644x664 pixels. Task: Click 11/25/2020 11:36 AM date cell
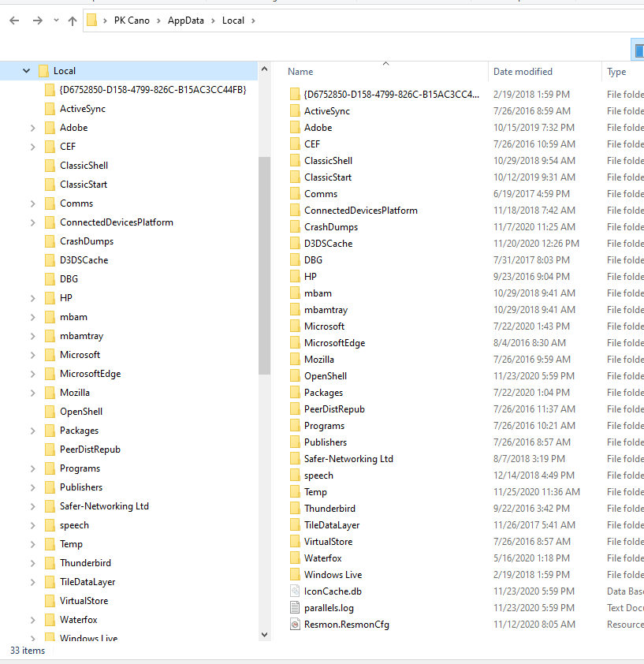[x=537, y=491]
